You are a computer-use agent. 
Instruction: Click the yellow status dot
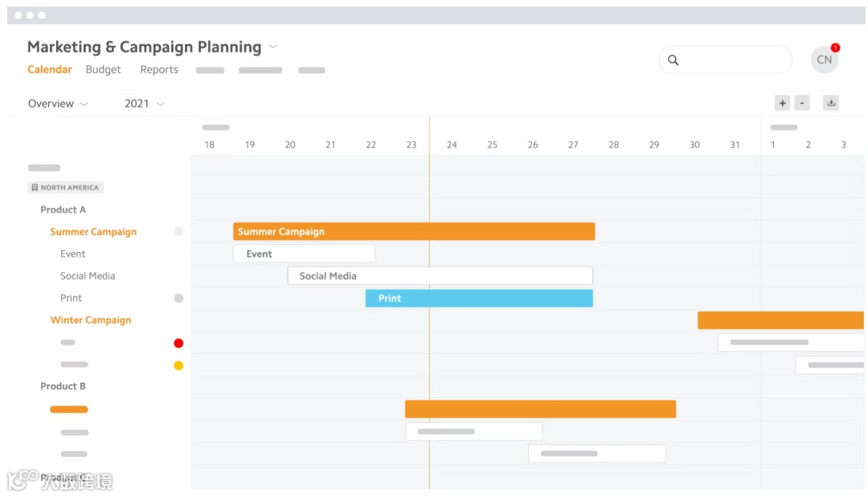[178, 365]
